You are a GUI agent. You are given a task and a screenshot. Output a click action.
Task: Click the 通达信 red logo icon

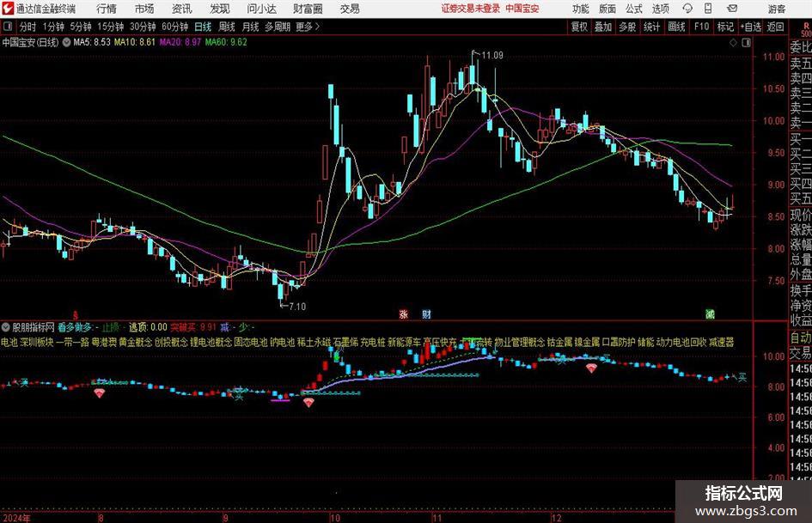(x=8, y=9)
